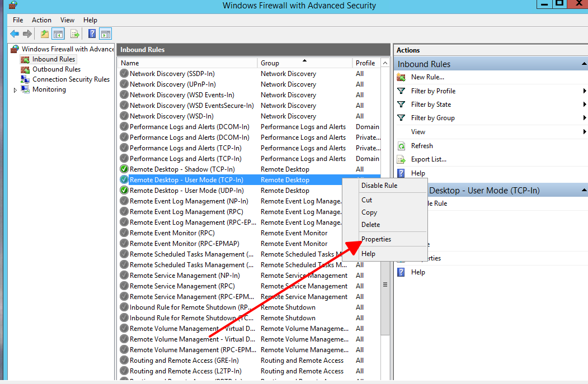
Task: Sort by the Profile column header
Action: [x=366, y=63]
